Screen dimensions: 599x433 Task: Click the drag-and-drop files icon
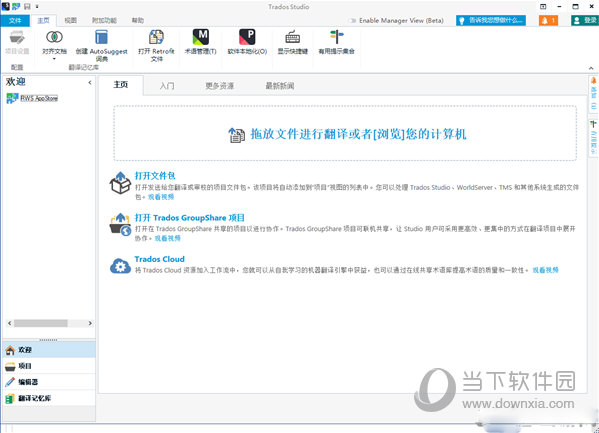236,135
